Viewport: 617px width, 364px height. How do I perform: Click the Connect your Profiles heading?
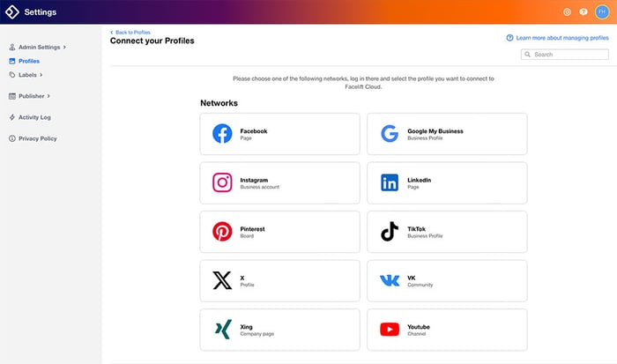click(152, 41)
